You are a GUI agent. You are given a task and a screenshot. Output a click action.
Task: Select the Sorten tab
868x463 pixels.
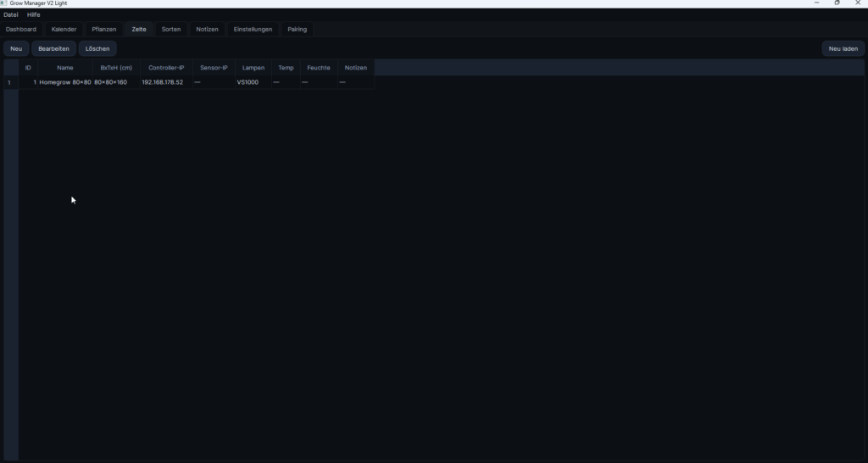point(171,30)
